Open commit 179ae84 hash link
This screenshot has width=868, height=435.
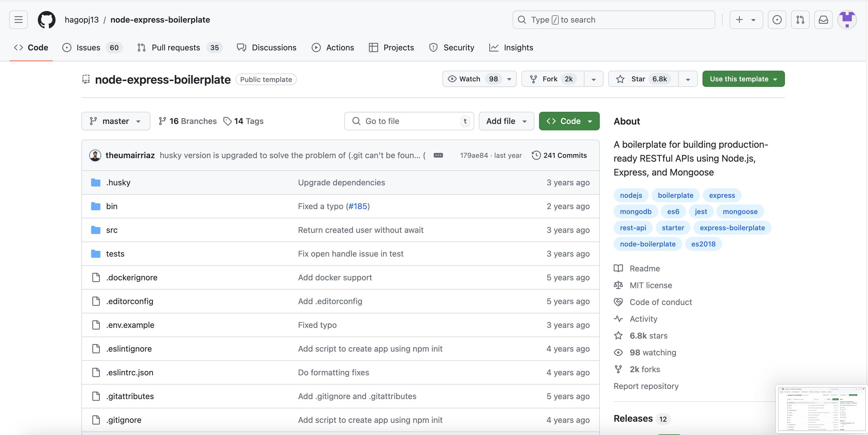(474, 155)
